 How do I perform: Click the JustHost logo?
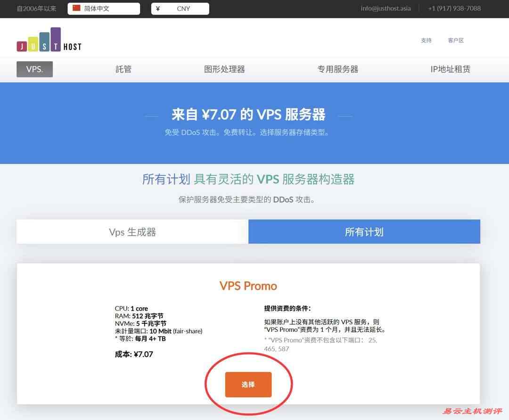coord(49,39)
